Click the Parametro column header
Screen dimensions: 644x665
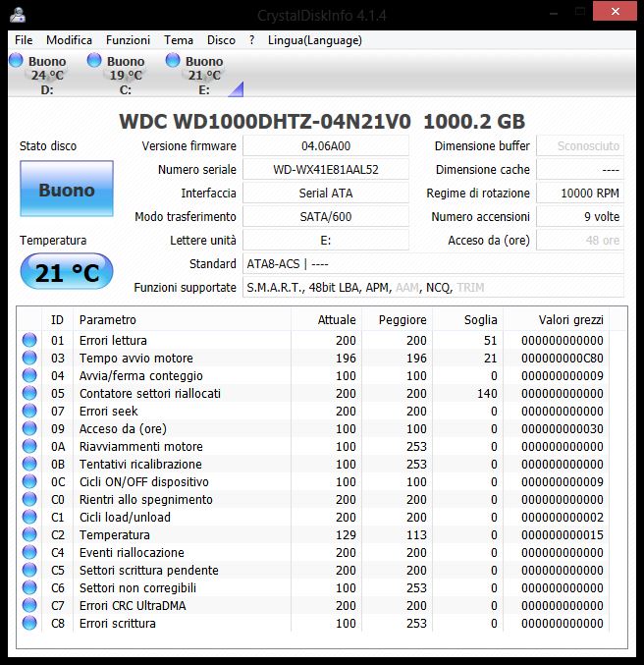click(182, 320)
